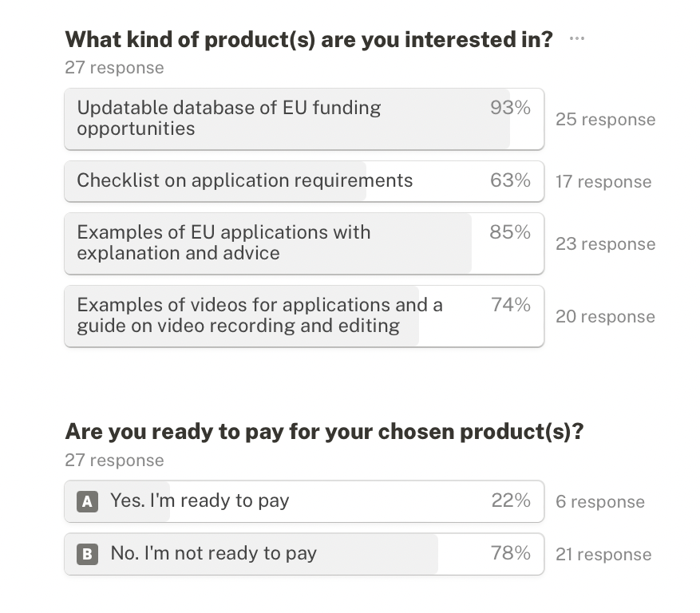Click the letter A badge icon
This screenshot has width=700, height=613.
tap(87, 501)
